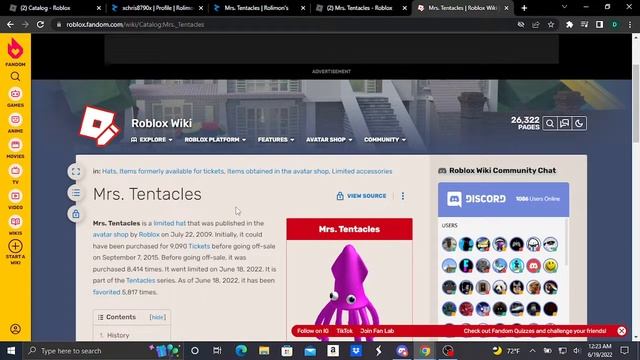Open table of contents floating icon
The width and height of the screenshot is (640, 360).
76,193
